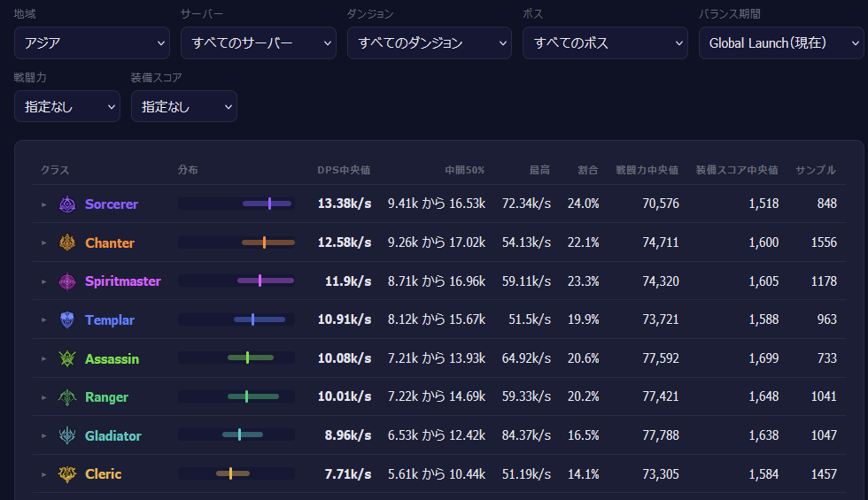This screenshot has width=868, height=500.
Task: Click the 84.37k/s max value
Action: coord(526,435)
